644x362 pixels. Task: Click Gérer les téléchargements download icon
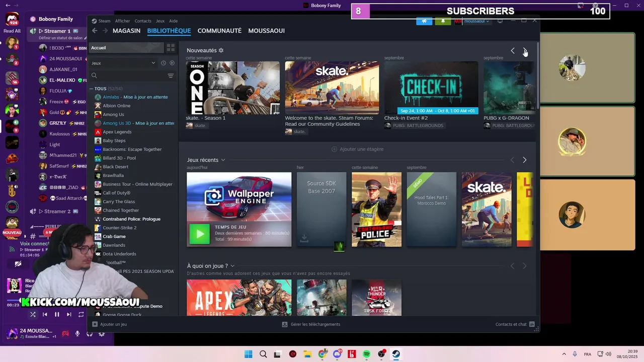[x=285, y=324]
